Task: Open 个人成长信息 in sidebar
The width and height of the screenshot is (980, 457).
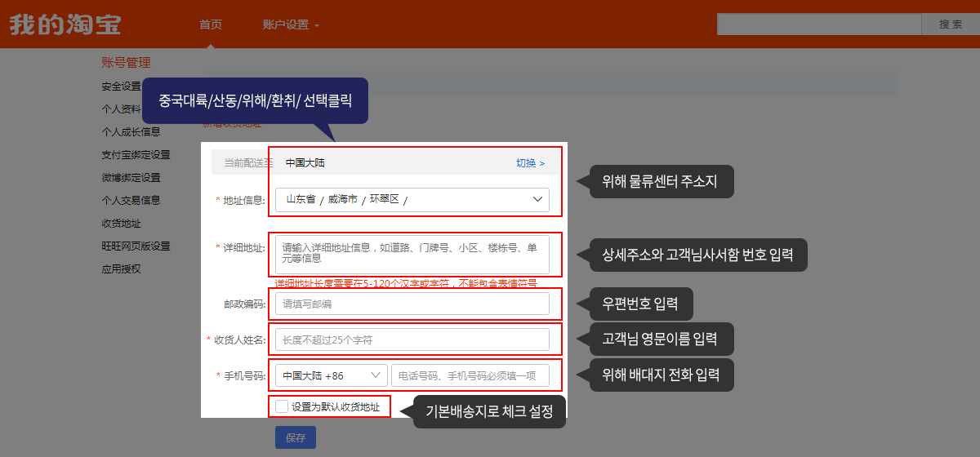Action: [x=131, y=131]
